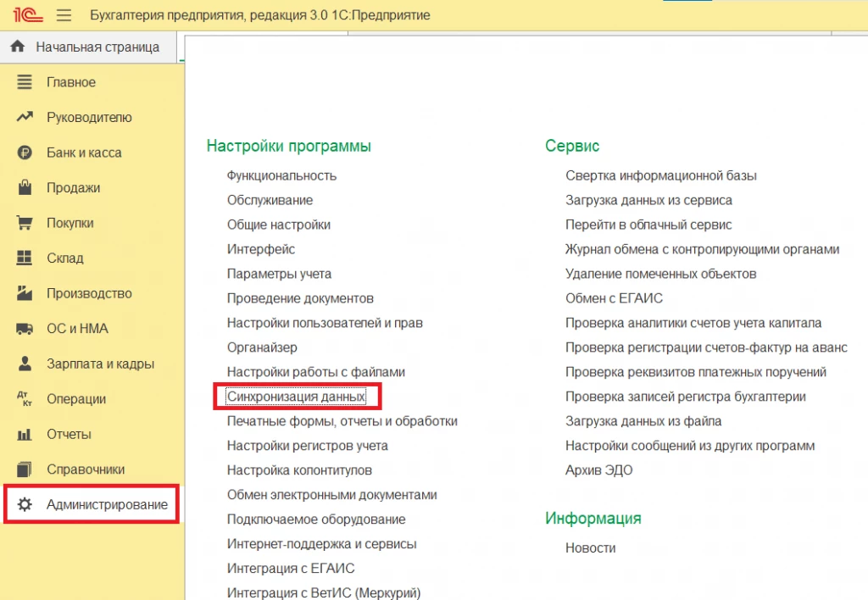Click the Покупки shopping cart icon

click(x=25, y=223)
